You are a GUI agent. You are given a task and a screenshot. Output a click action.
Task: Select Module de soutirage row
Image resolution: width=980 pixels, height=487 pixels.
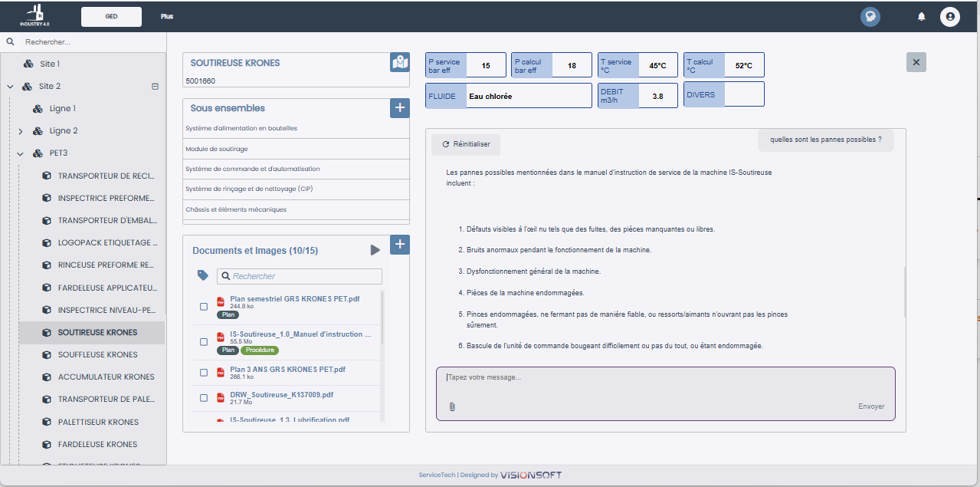point(296,149)
